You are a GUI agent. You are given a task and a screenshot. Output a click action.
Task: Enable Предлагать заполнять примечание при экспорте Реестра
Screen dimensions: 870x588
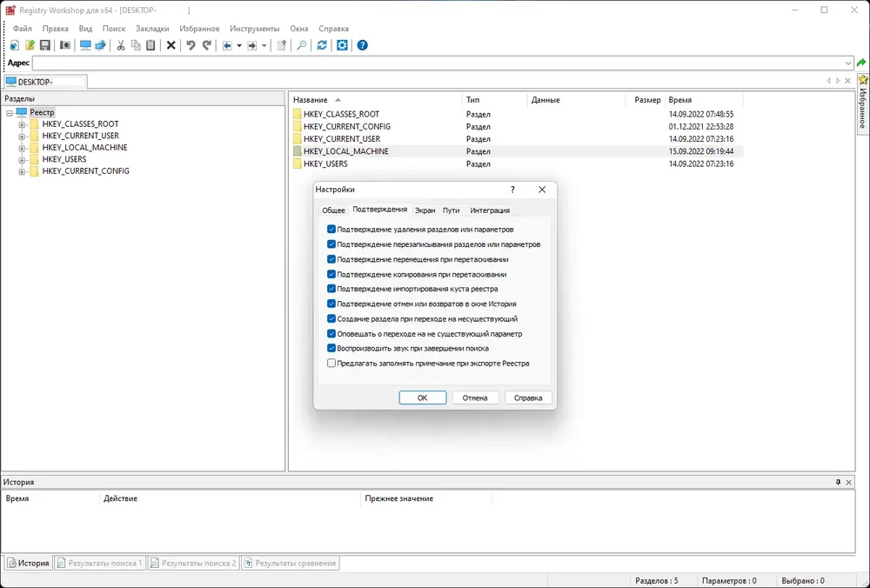click(x=331, y=364)
